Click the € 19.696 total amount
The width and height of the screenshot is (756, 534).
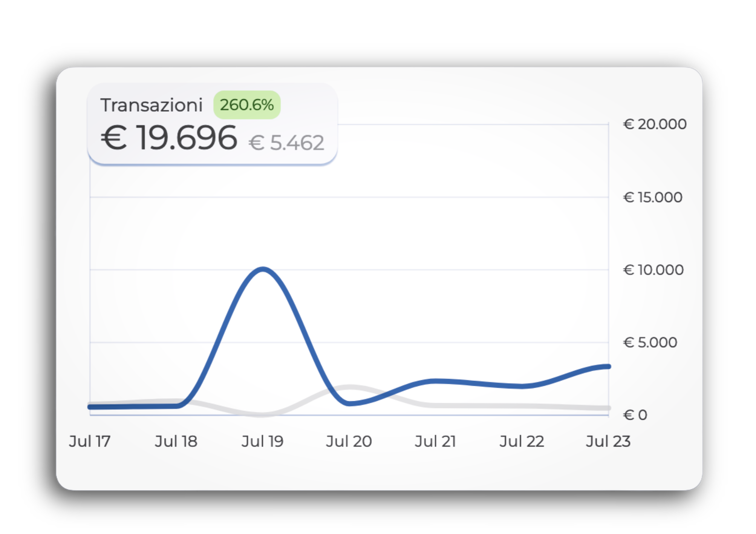[x=169, y=138]
